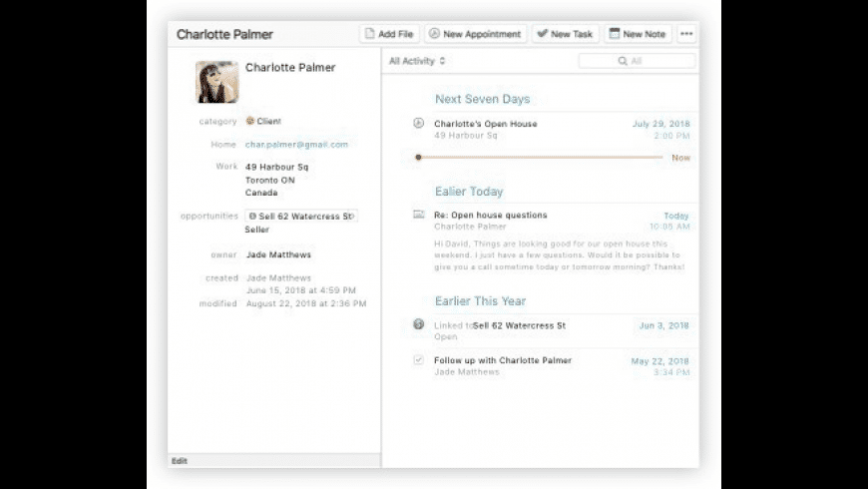Open the All Activity filter dropdown

click(417, 61)
